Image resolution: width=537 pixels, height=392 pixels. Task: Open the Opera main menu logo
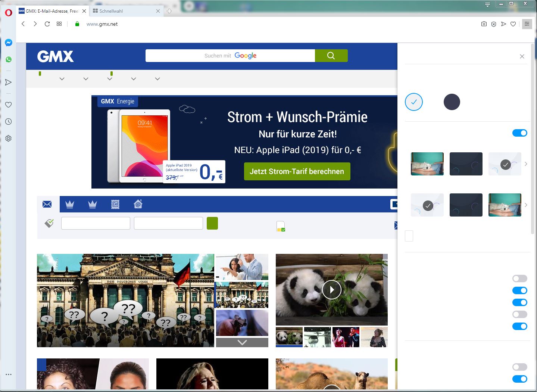pyautogui.click(x=8, y=12)
